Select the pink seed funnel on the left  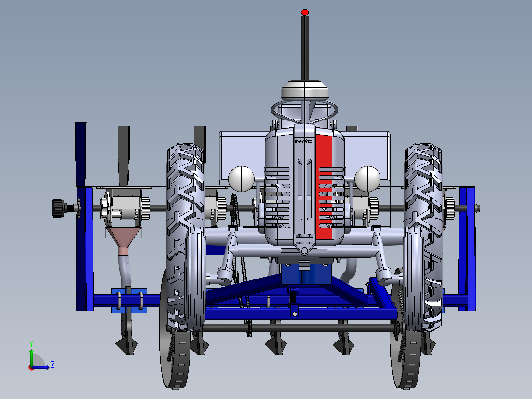[123, 241]
